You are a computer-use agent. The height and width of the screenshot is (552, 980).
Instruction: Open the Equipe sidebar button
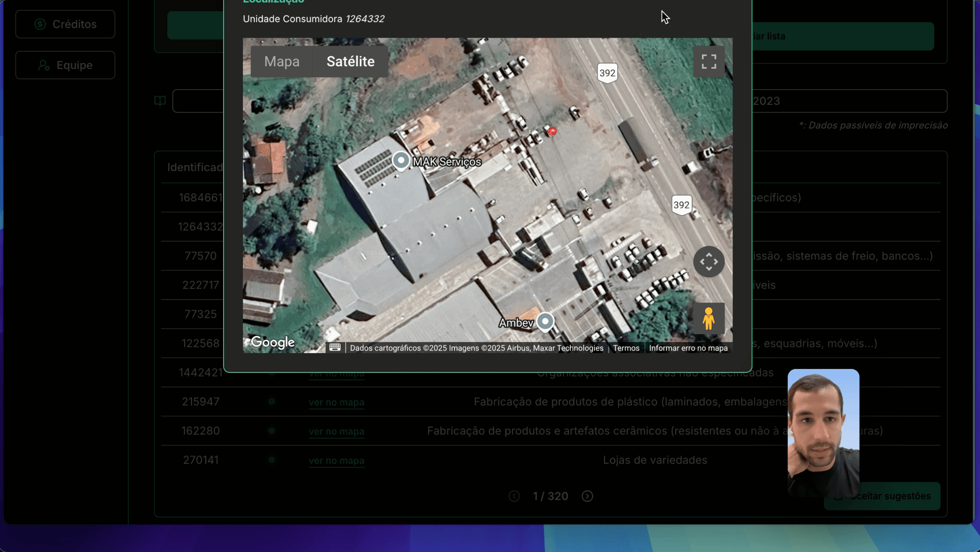[65, 65]
